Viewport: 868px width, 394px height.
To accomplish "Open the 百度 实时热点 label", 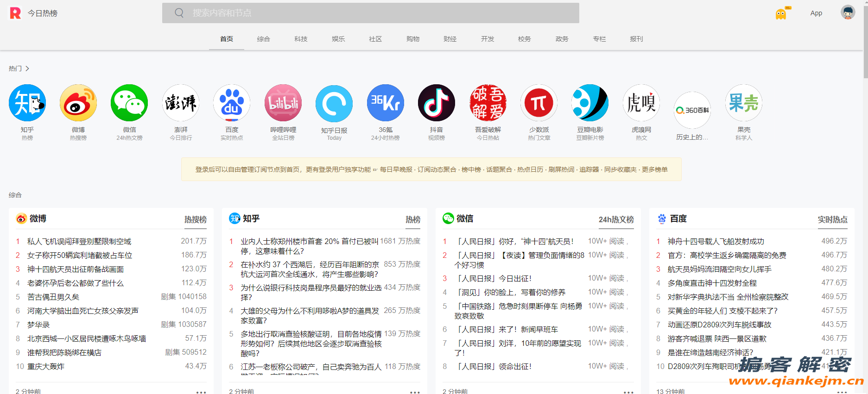I will pyautogui.click(x=832, y=219).
